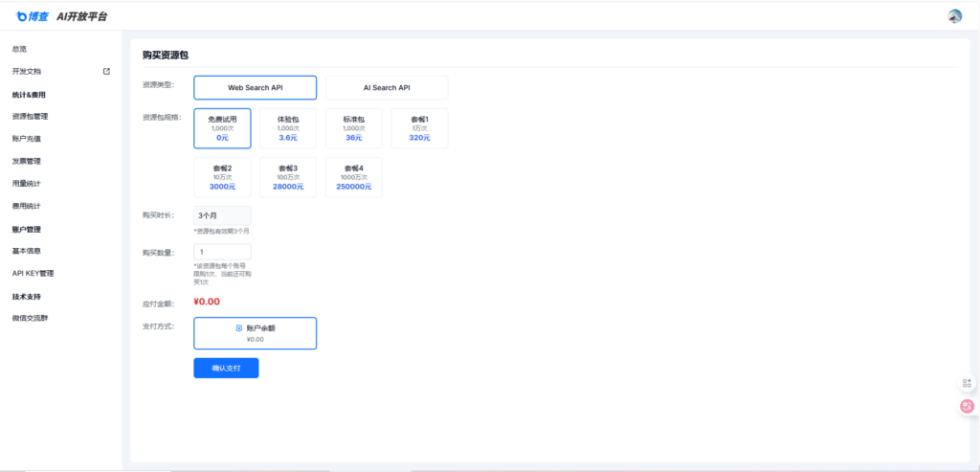Click the 博查 logo in header

(x=33, y=16)
